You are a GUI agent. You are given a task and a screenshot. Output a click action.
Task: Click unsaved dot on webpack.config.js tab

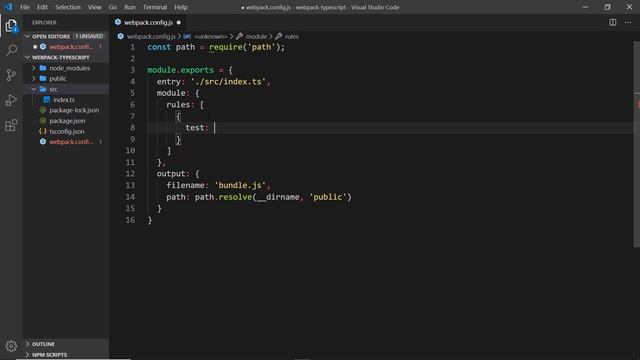point(178,22)
